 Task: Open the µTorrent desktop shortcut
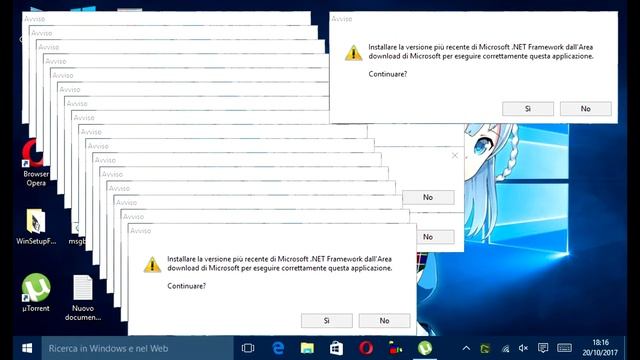(36, 293)
